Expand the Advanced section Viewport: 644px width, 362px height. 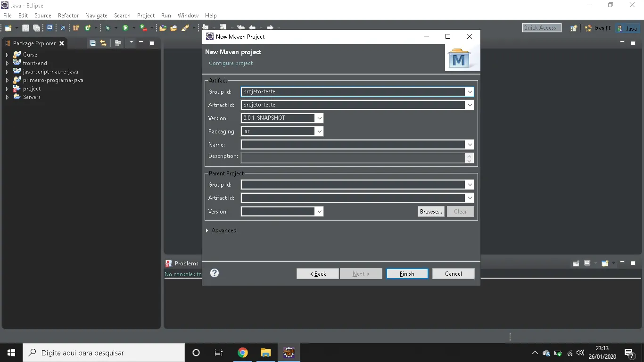tap(207, 230)
